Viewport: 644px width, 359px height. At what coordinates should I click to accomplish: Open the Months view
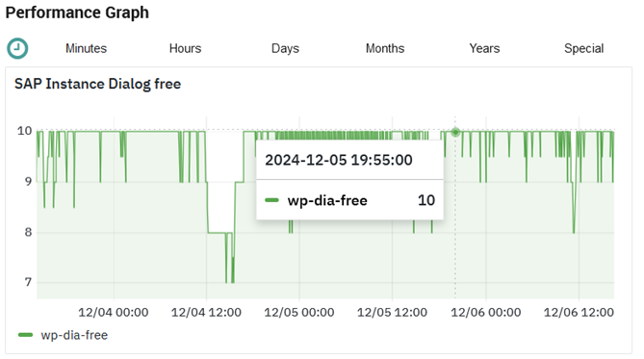pos(385,48)
